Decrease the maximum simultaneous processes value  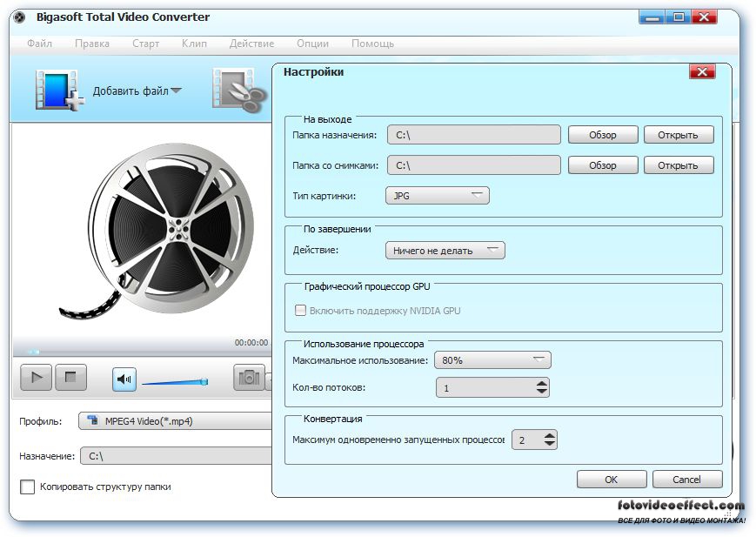(549, 443)
